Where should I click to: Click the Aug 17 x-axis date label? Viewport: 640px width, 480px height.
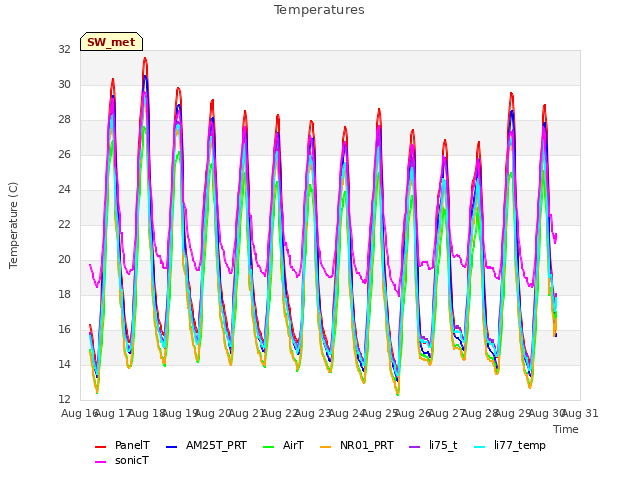tap(113, 413)
